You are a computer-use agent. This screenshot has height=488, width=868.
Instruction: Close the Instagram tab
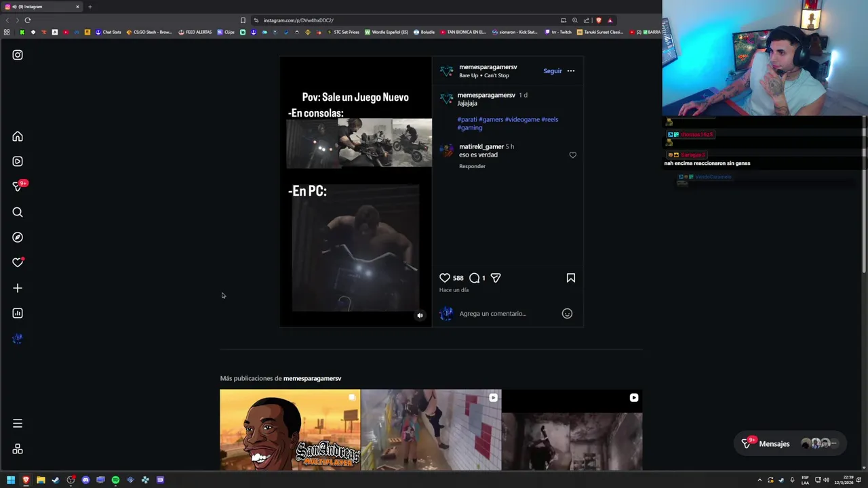tap(77, 7)
